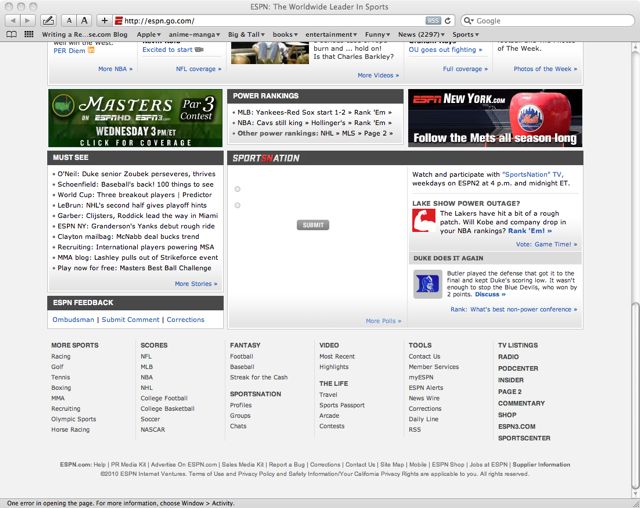Open Golf under More Sports

[x=57, y=367]
